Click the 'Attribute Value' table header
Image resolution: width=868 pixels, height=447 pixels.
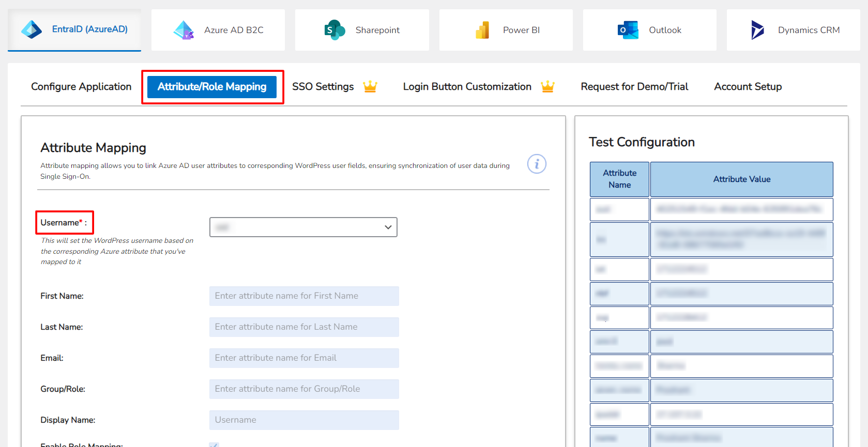742,179
